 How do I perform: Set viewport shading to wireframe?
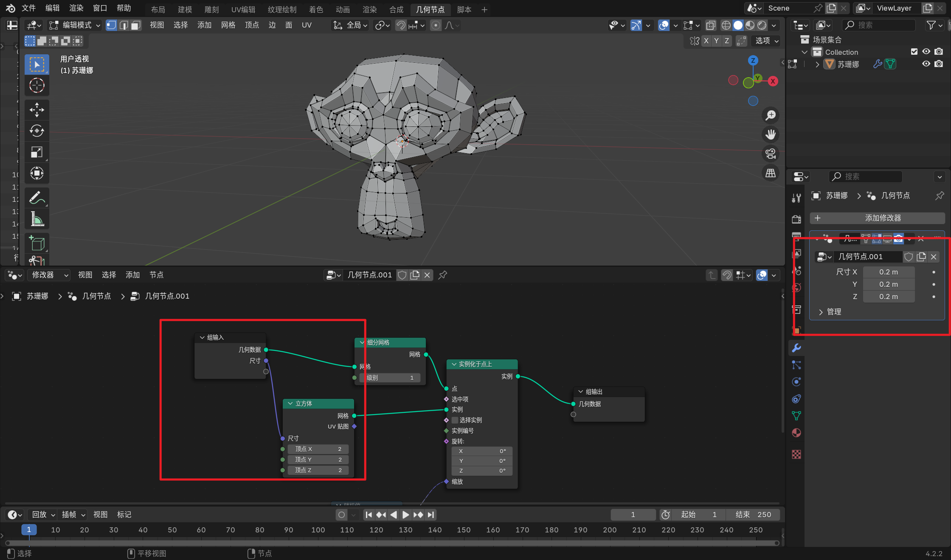click(726, 25)
